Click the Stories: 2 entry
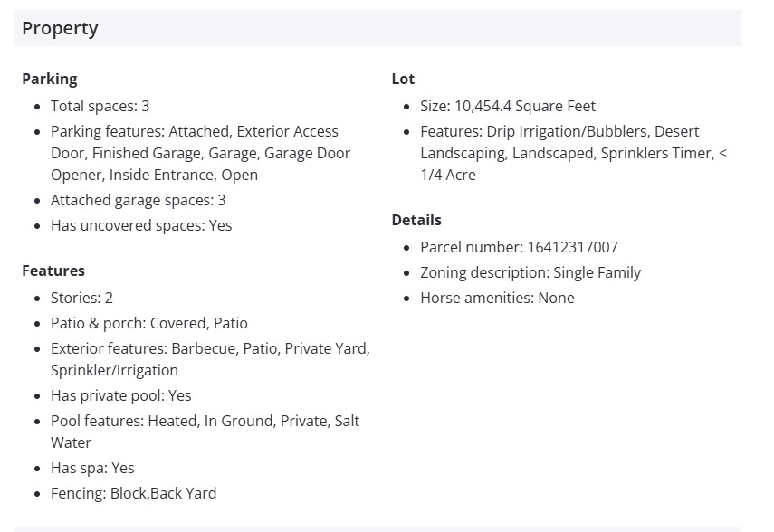The width and height of the screenshot is (774, 532). [x=81, y=298]
